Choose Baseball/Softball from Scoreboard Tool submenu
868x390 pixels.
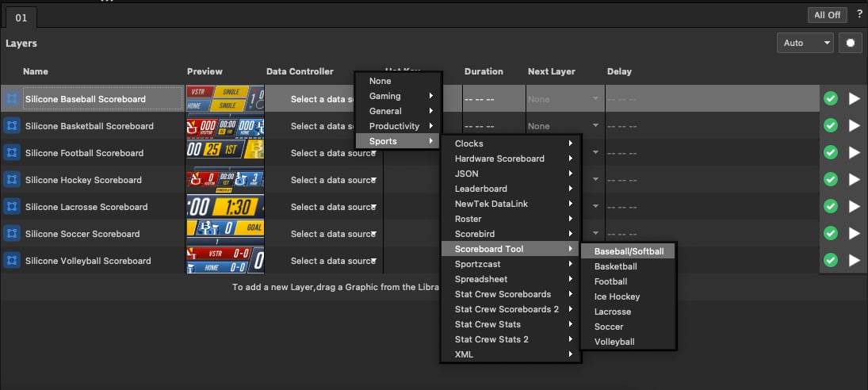[x=629, y=251]
